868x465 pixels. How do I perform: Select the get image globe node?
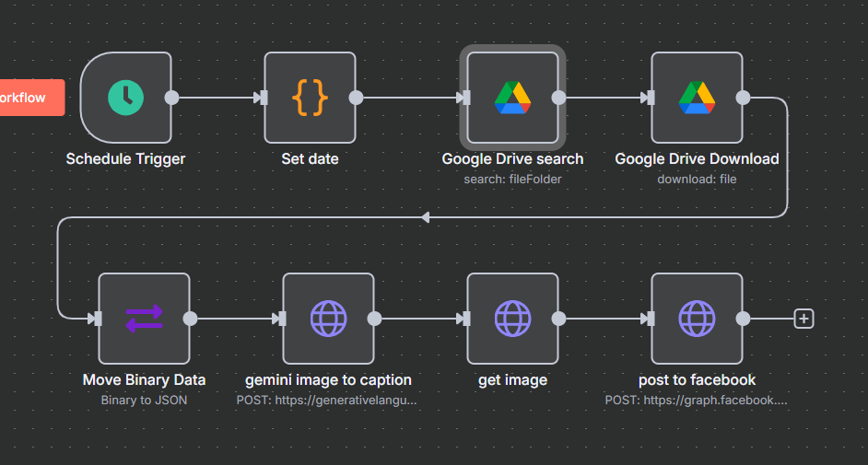coord(512,319)
